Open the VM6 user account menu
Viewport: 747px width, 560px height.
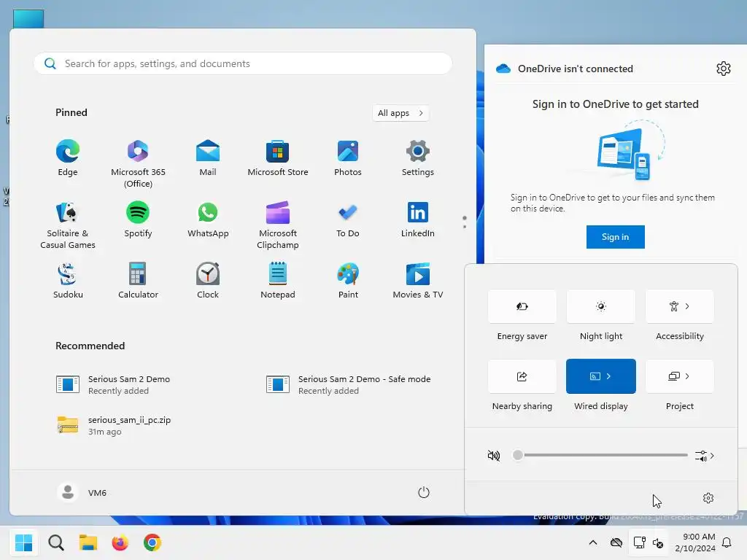coord(82,492)
